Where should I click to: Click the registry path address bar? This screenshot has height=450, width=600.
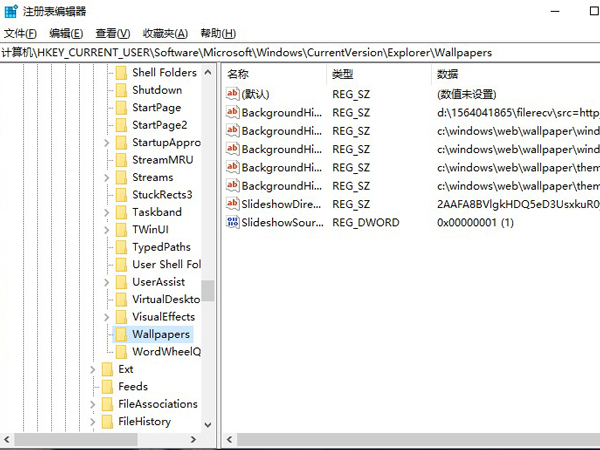click(300, 52)
